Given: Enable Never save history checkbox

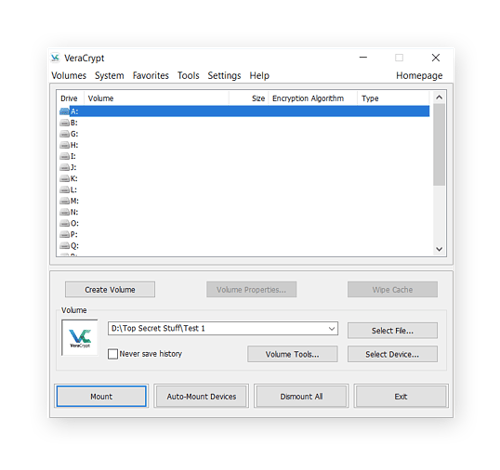Looking at the screenshot, I should pos(113,354).
